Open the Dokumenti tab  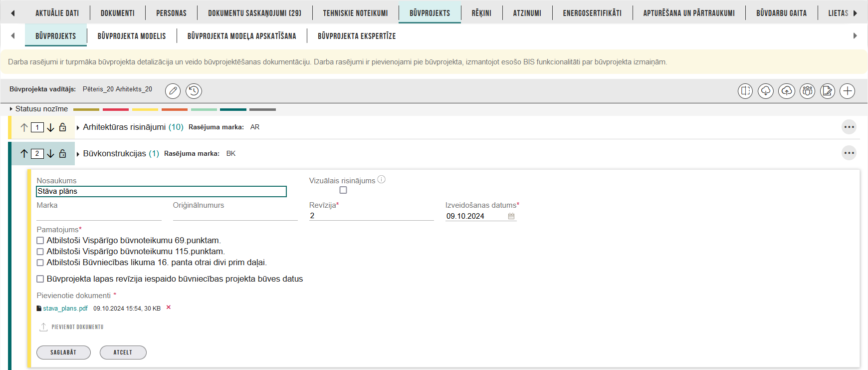(x=118, y=13)
